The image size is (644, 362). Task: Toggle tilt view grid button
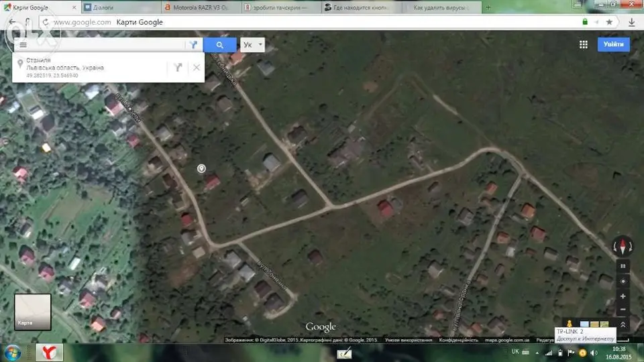click(623, 266)
